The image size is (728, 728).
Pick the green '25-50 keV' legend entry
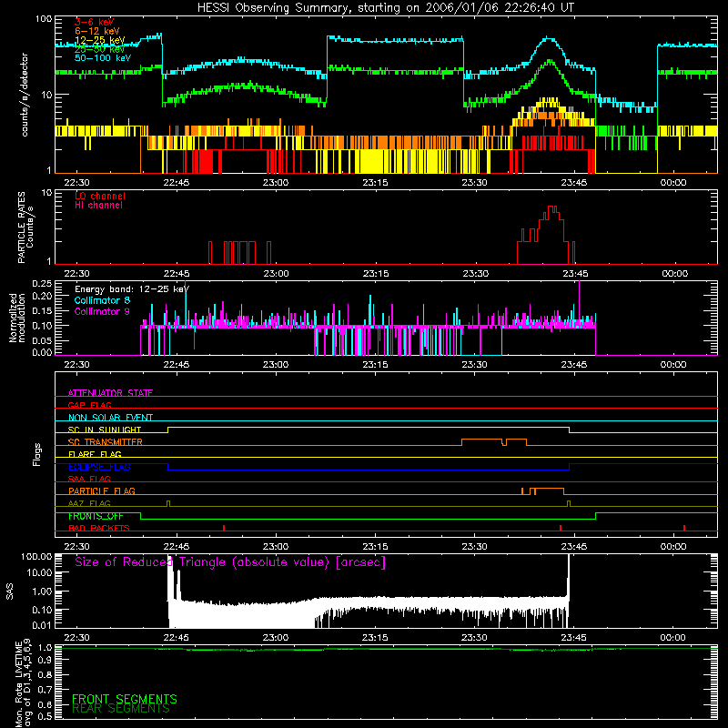pos(100,49)
